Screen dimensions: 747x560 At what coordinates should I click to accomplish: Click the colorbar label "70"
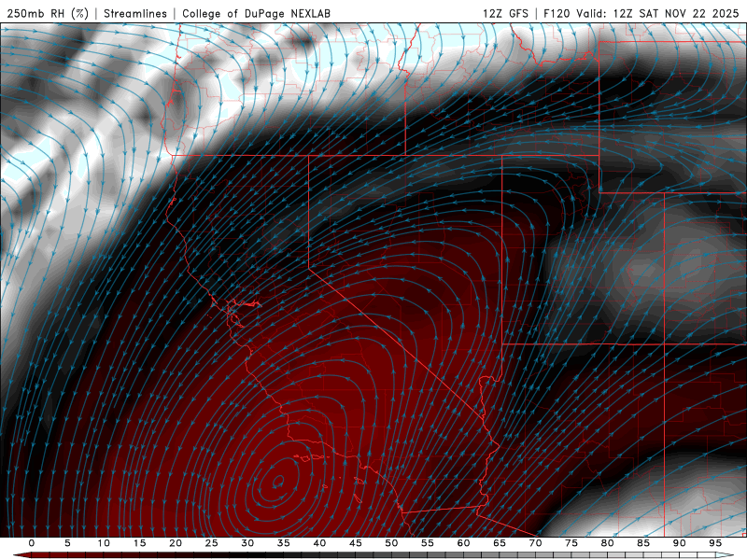[x=535, y=543]
